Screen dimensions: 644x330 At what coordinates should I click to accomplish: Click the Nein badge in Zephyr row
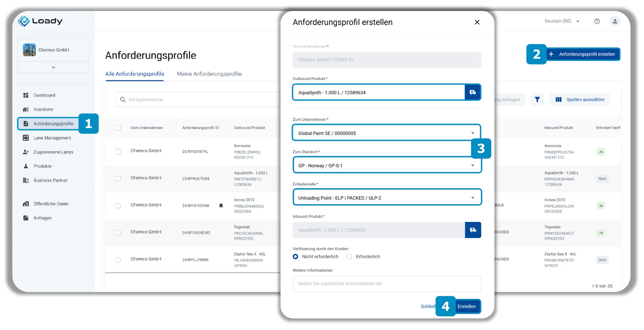[x=603, y=260]
